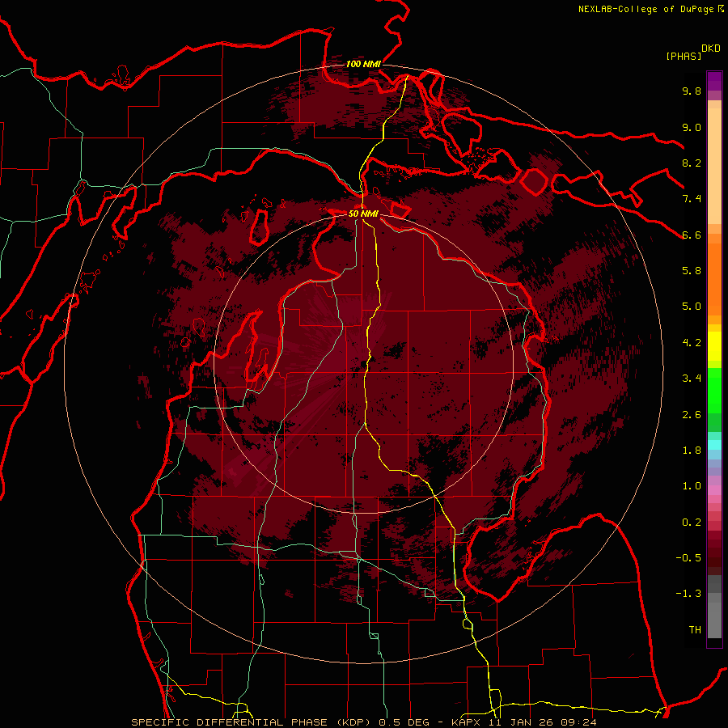728x728 pixels.
Task: Select the 100 NMI range ring label
Action: [x=363, y=64]
